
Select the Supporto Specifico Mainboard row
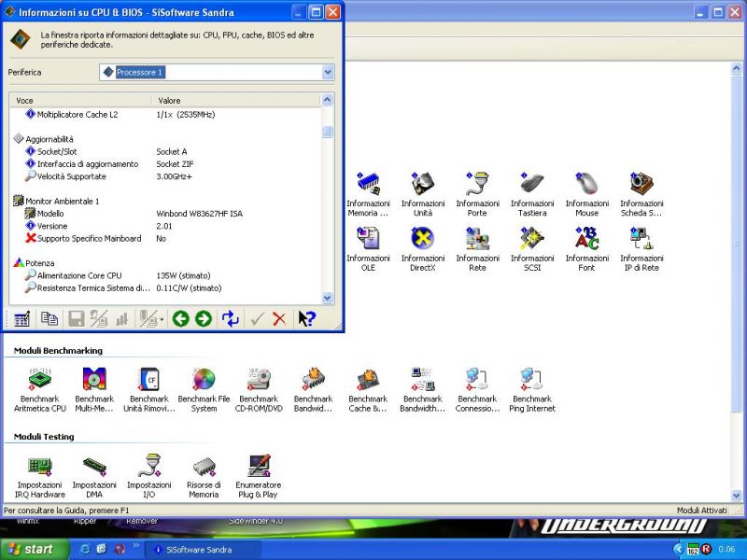[x=165, y=238]
